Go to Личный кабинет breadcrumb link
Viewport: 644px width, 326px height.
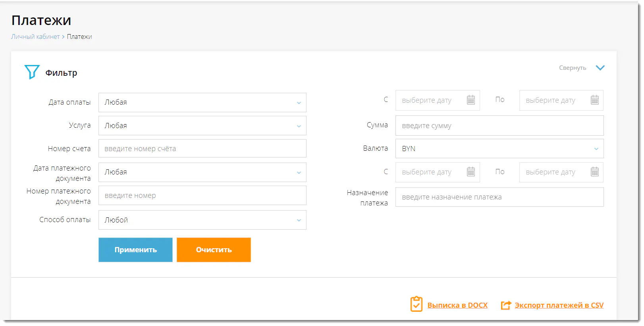(35, 37)
